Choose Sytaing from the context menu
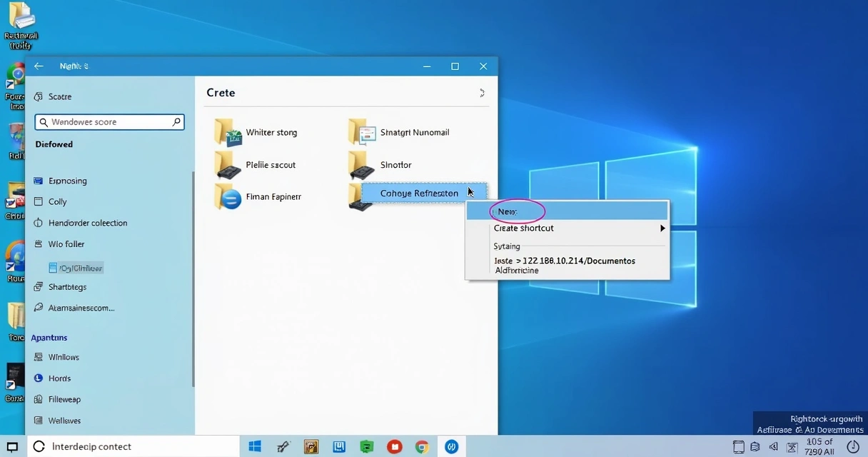The image size is (868, 457). (507, 246)
